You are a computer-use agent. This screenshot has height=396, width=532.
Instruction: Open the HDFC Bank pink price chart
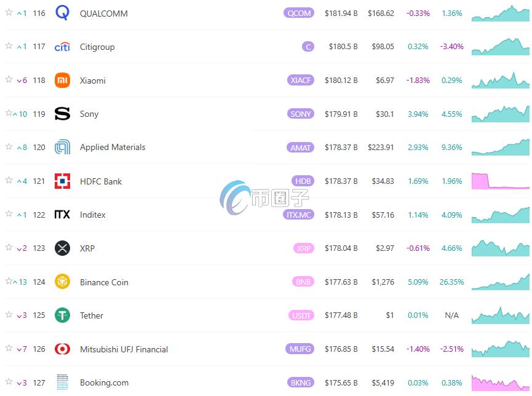pyautogui.click(x=500, y=181)
